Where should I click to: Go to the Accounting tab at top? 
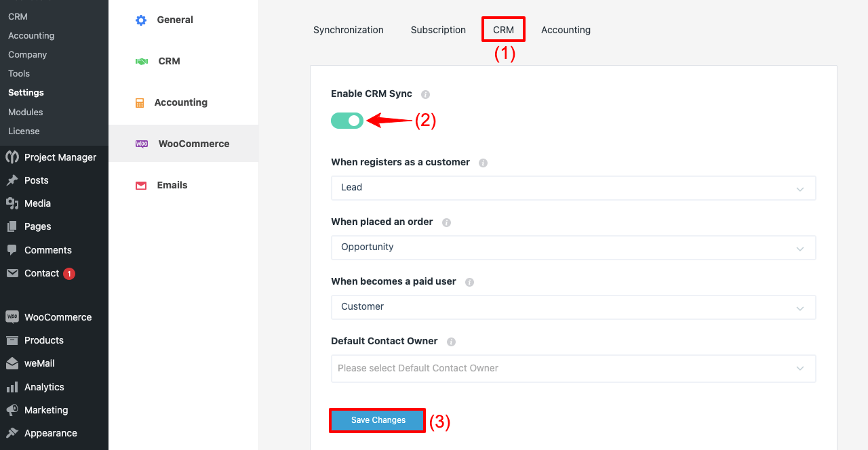(566, 30)
